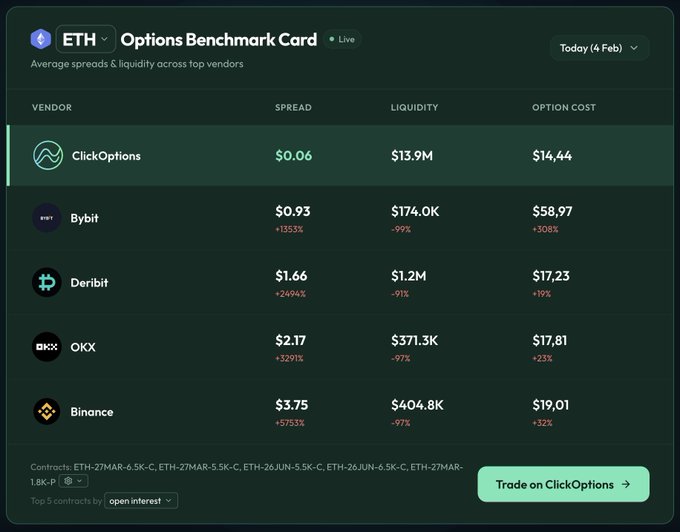Click the Live status indicator badge
Screen dimensions: 680x532
(x=342, y=39)
